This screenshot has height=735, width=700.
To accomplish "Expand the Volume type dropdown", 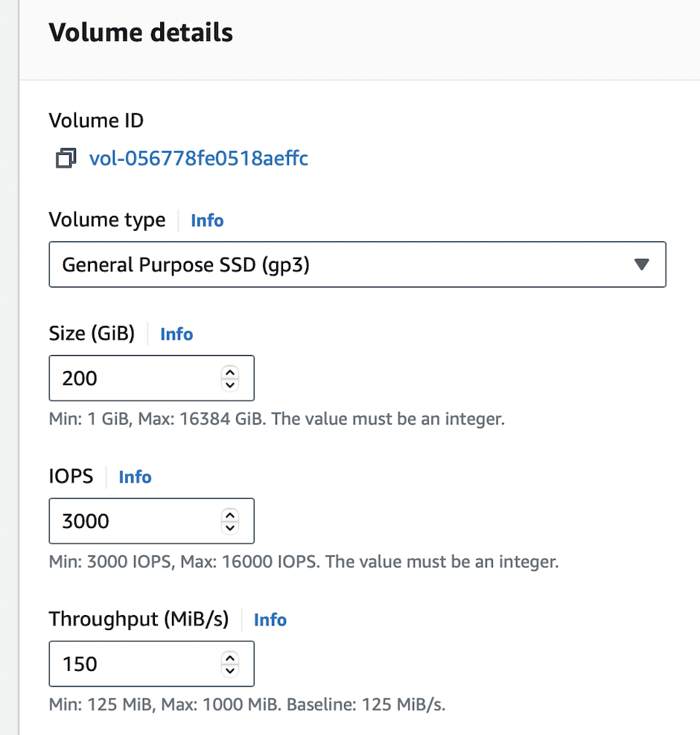I will [357, 264].
